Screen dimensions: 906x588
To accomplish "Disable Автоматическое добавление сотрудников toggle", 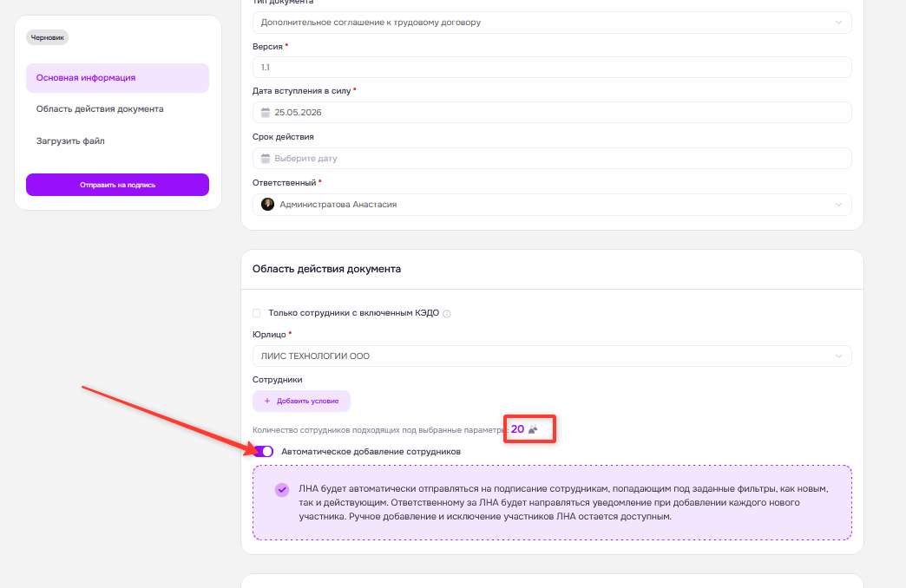I will point(263,452).
